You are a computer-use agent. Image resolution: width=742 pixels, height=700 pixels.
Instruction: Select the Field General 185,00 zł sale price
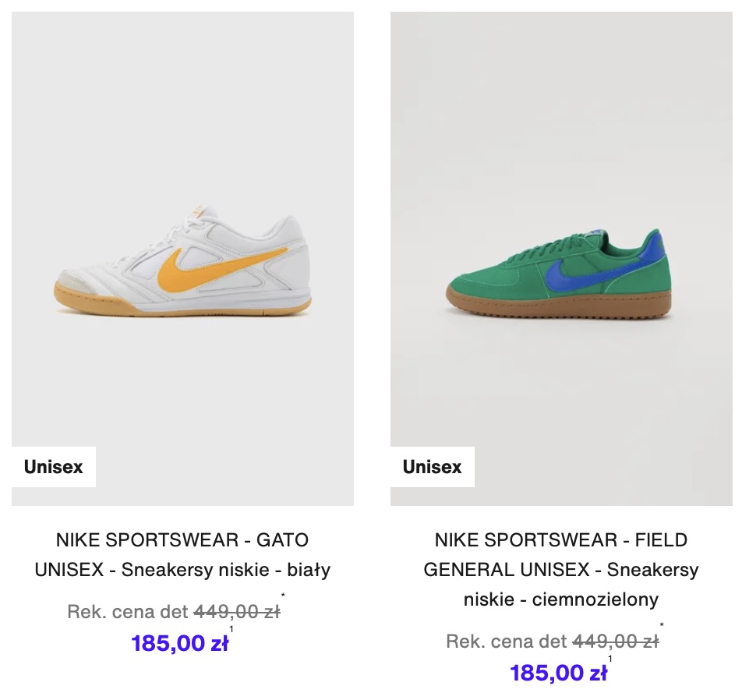[x=558, y=673]
